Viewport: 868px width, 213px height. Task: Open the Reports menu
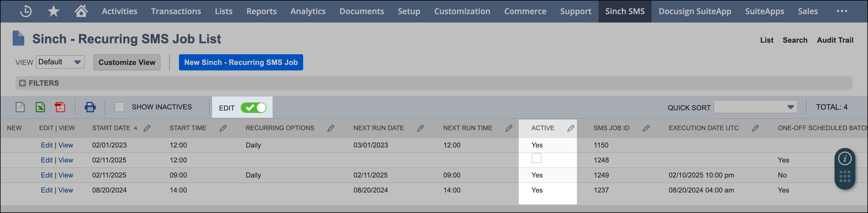(261, 11)
